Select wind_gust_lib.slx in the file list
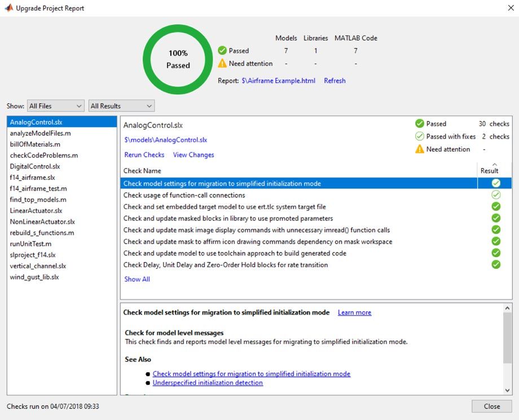This screenshot has height=420, width=519. coord(34,277)
